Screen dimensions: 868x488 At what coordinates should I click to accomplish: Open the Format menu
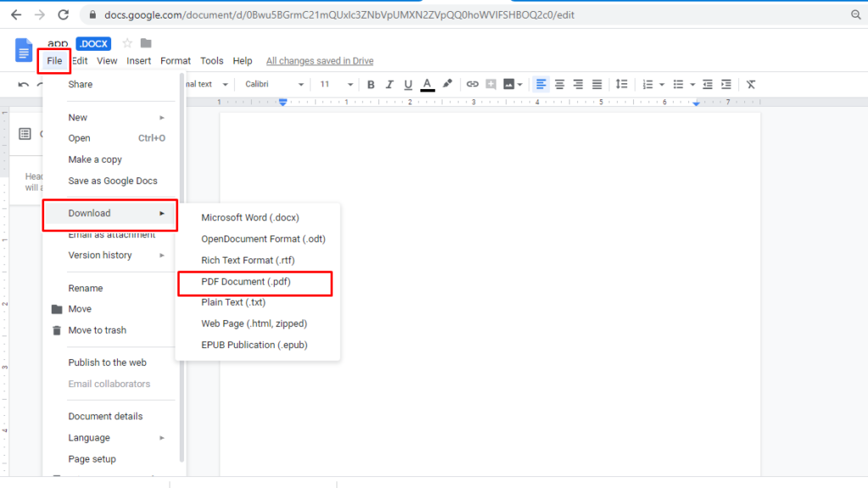click(x=175, y=61)
